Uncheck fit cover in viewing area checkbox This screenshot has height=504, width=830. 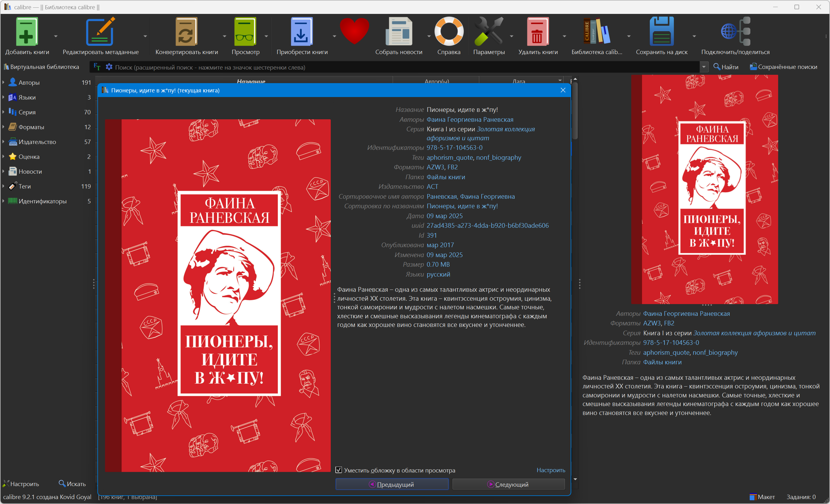click(338, 470)
